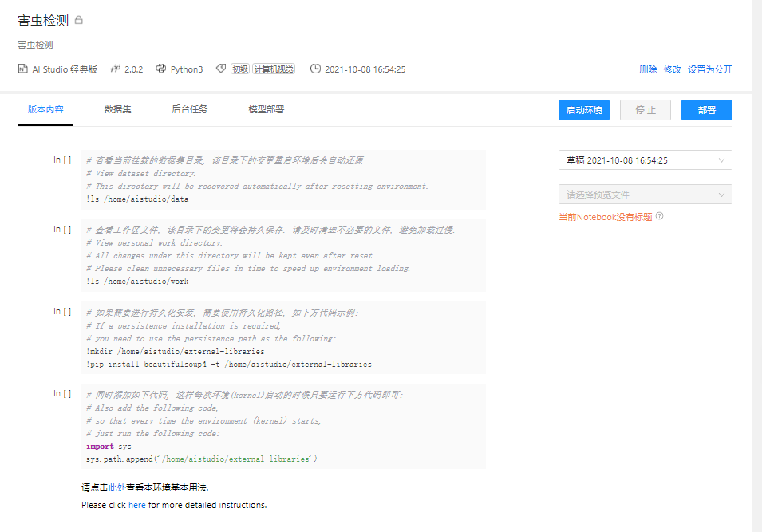Click the 当前Notebook没有标题 warning text

[x=605, y=217]
